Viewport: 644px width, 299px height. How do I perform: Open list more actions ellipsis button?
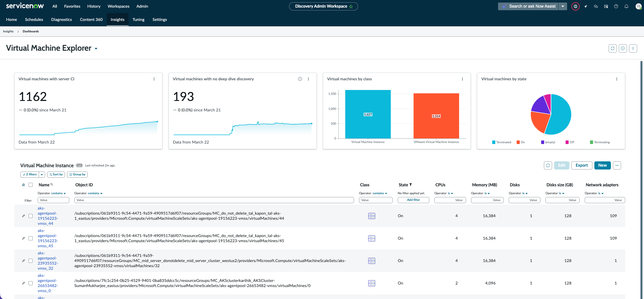tap(617, 165)
